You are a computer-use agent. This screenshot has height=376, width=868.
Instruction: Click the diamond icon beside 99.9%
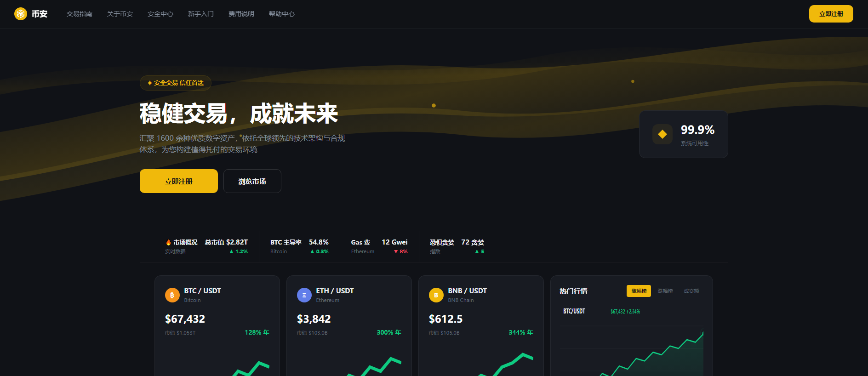tap(662, 134)
